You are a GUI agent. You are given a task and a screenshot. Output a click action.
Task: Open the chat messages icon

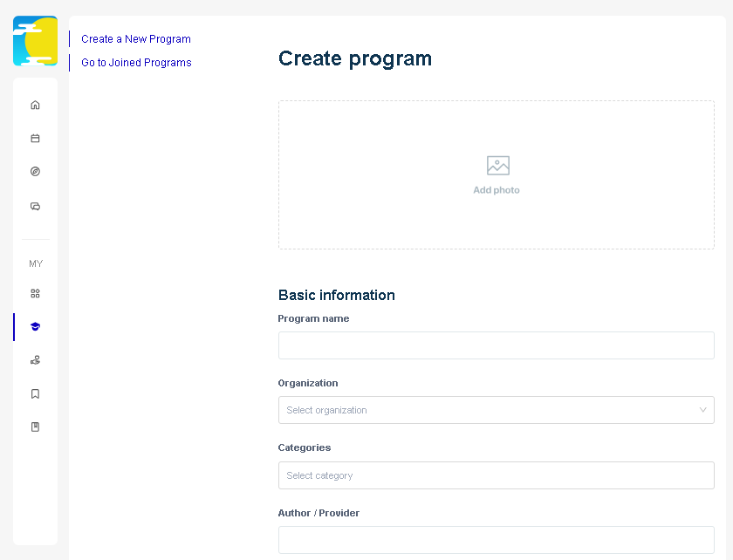click(x=35, y=206)
